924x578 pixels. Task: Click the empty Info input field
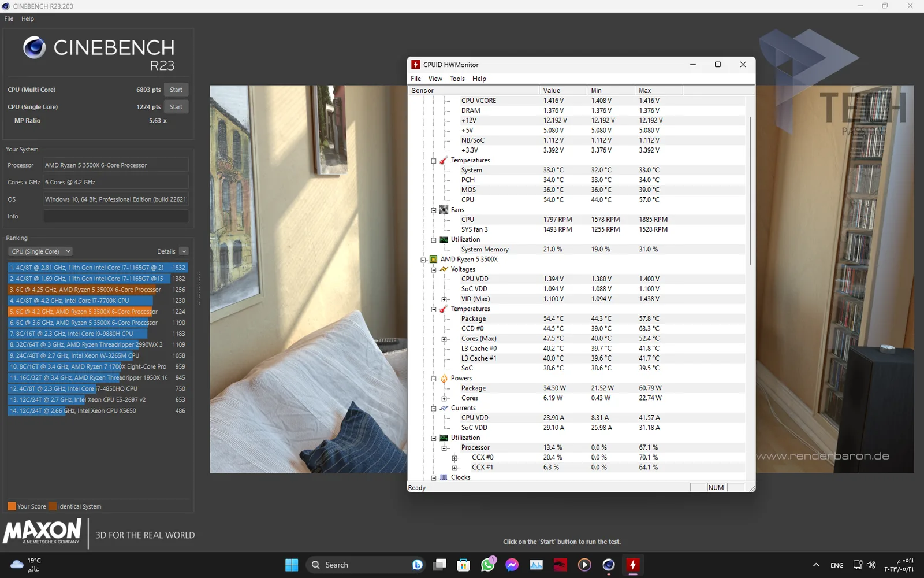115,216
